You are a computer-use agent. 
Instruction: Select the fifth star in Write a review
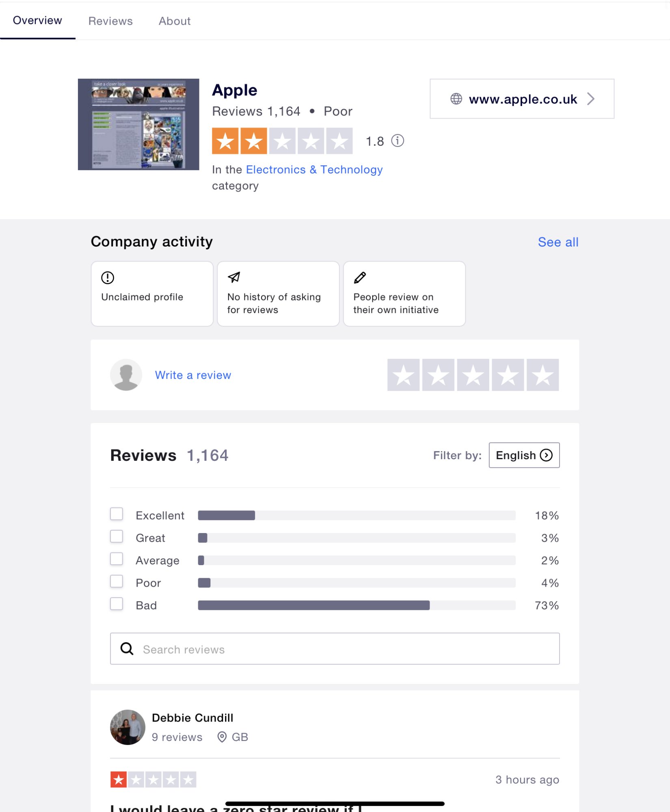542,375
